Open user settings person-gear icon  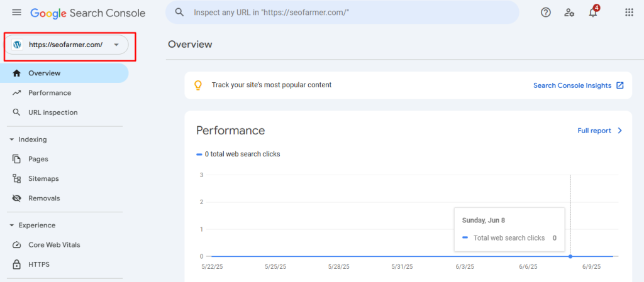569,13
